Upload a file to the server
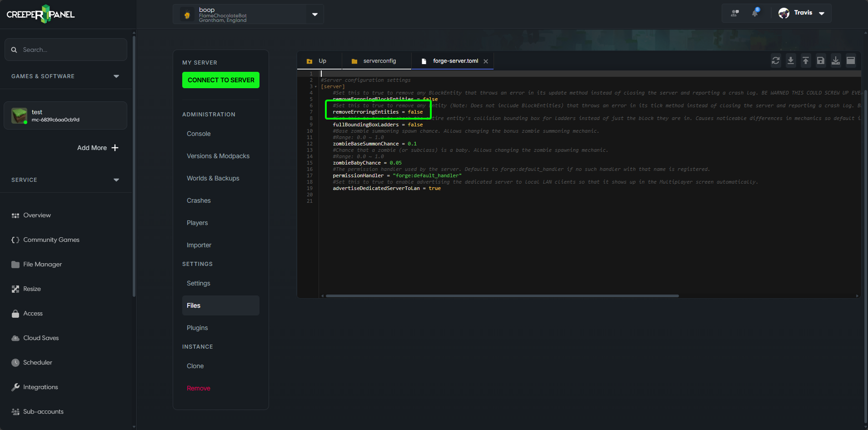Screen dimensions: 868x430 pyautogui.click(x=806, y=60)
